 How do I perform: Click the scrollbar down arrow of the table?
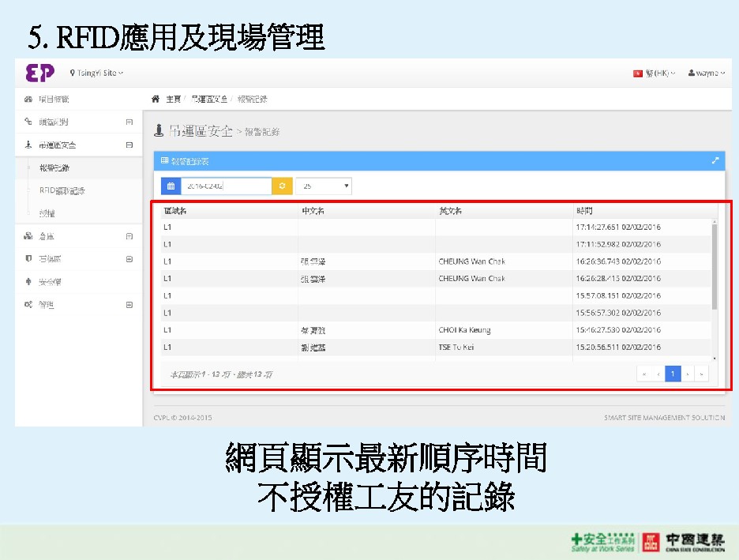coord(715,359)
